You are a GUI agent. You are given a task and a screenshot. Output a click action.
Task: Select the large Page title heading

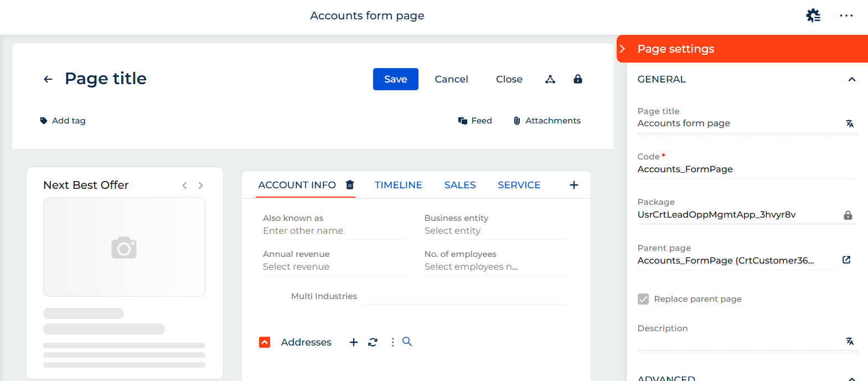pos(106,79)
